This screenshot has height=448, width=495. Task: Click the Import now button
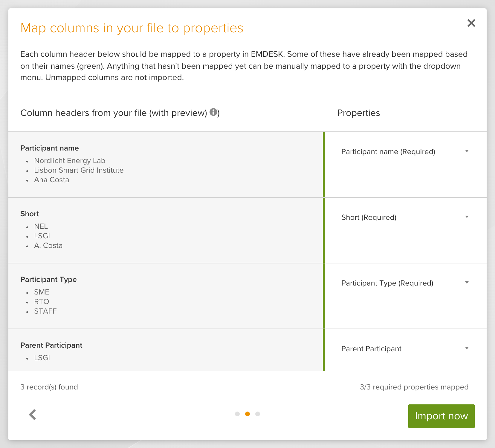pos(441,416)
